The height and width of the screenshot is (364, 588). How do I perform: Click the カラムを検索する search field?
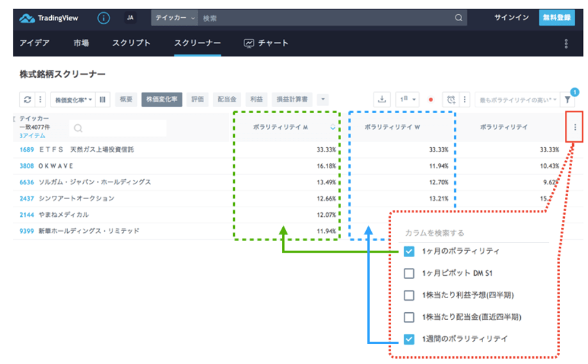475,233
